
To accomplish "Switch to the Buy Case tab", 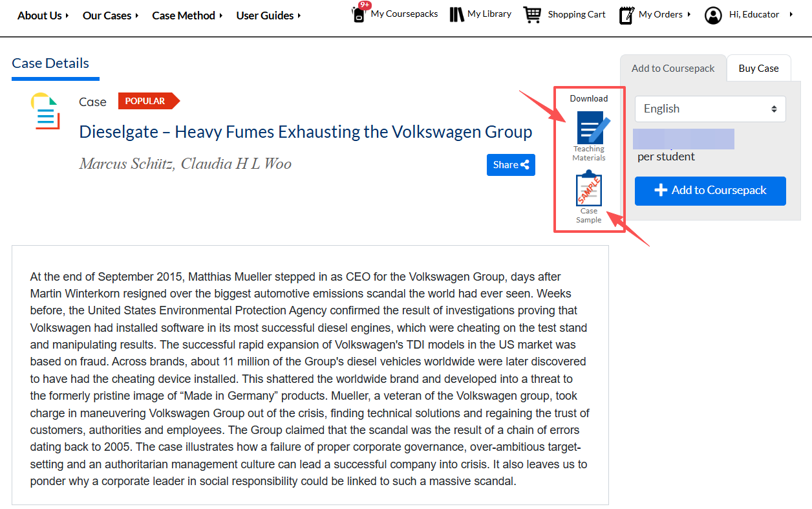I will pos(758,68).
